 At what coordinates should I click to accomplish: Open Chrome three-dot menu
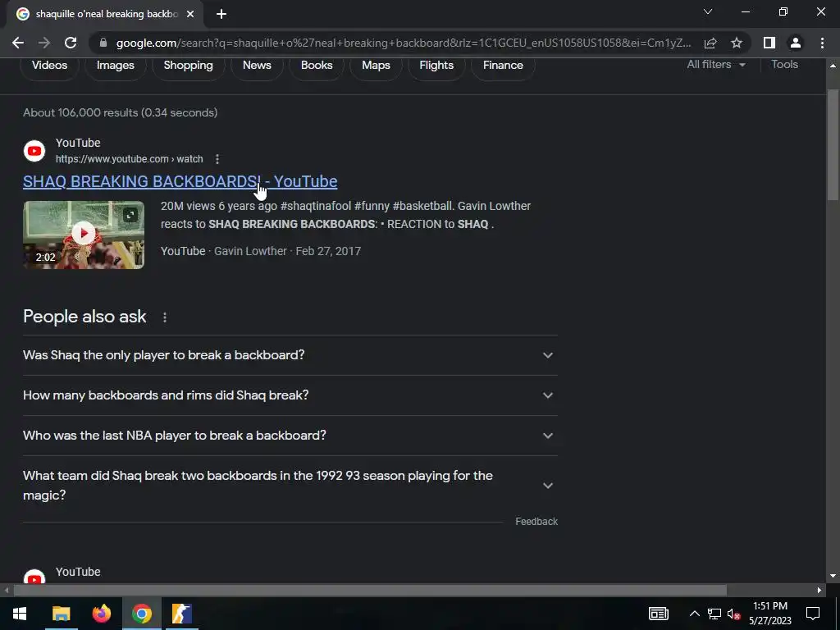[x=822, y=43]
